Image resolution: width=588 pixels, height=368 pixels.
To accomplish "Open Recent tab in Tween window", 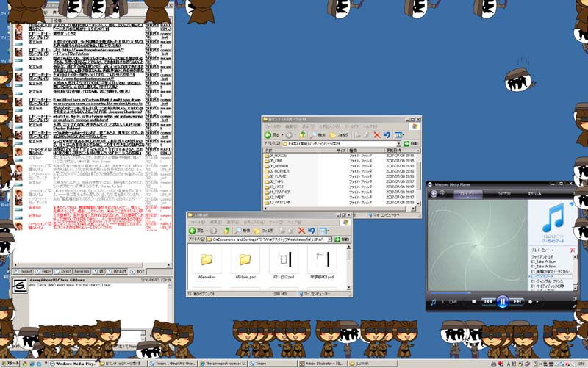I will [x=24, y=271].
